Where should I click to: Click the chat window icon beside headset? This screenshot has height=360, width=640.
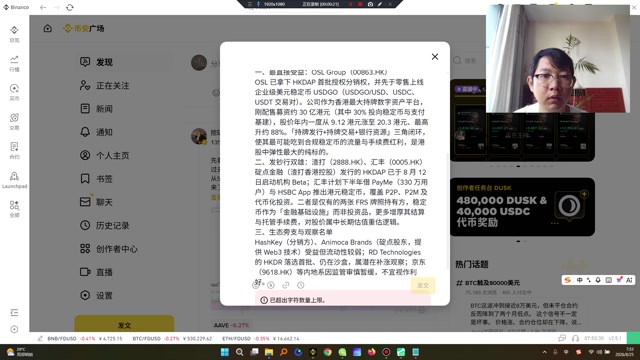(x=562, y=338)
